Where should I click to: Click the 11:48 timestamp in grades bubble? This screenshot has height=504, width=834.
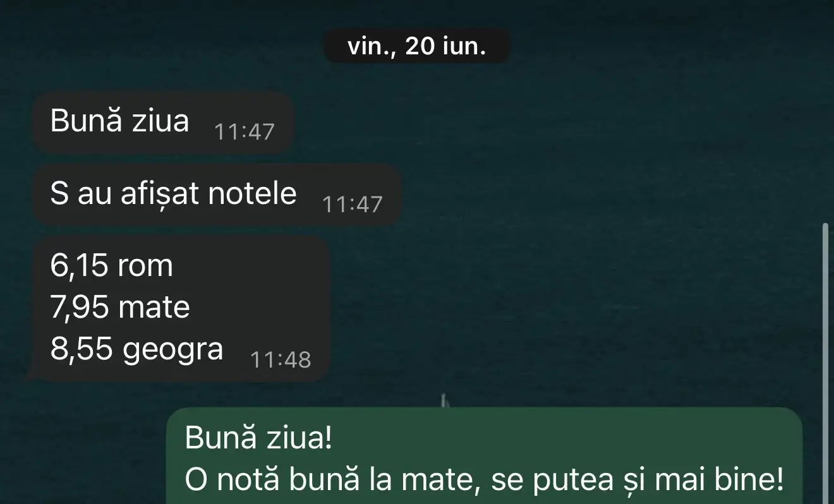point(281,359)
